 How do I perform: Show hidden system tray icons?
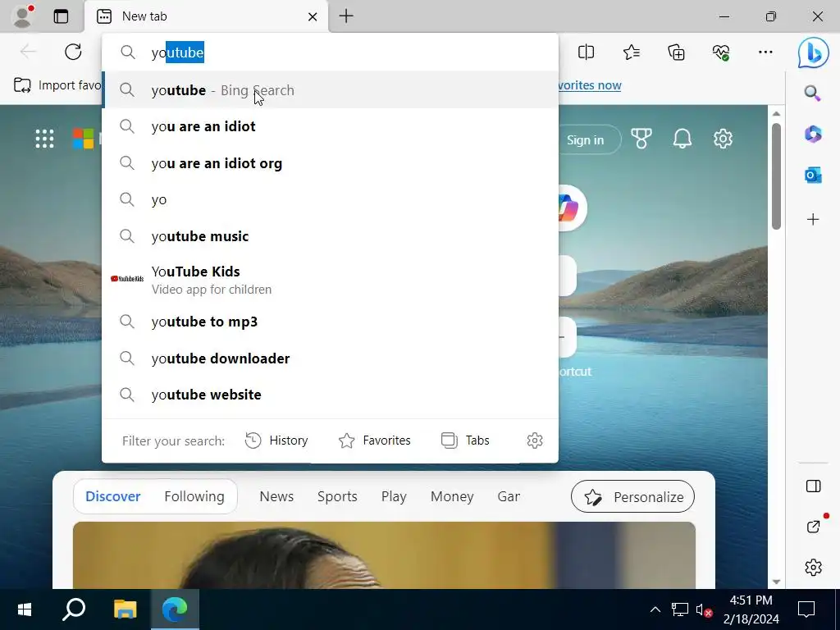coord(655,609)
